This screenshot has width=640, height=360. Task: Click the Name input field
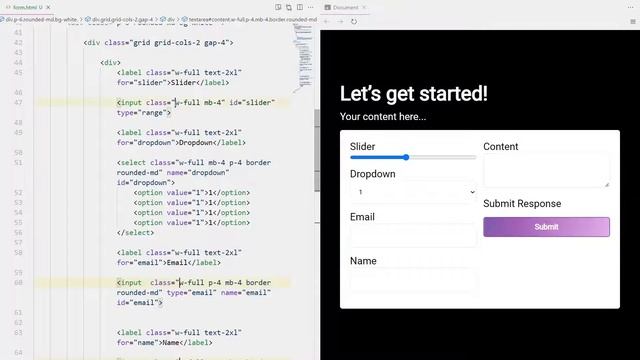click(x=413, y=280)
